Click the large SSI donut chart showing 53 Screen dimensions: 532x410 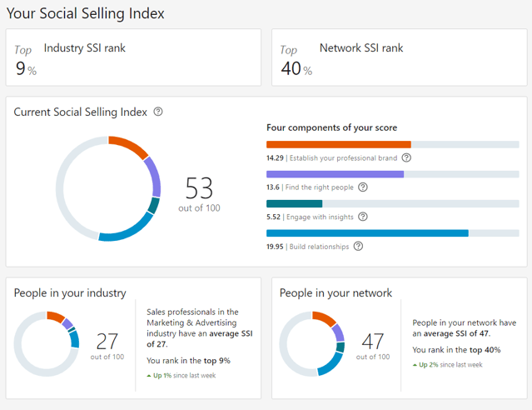pos(107,188)
